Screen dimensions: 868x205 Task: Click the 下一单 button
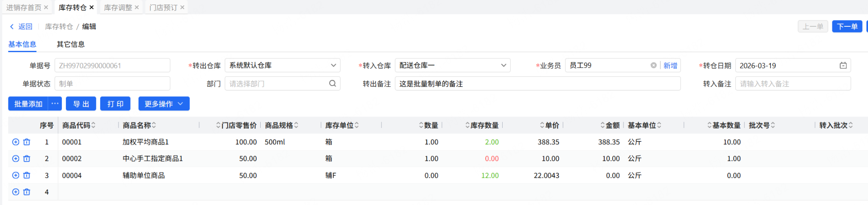[x=847, y=27]
